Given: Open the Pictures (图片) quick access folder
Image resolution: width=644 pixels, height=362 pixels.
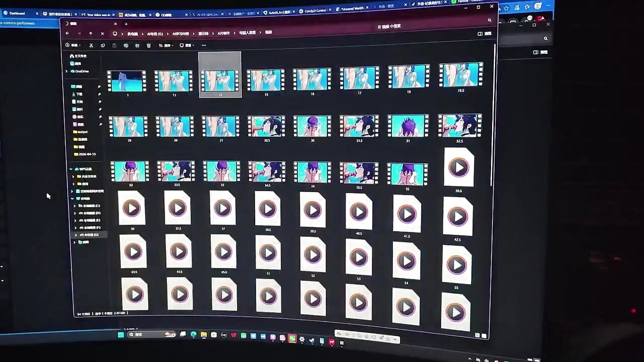Looking at the screenshot, I should [x=78, y=109].
